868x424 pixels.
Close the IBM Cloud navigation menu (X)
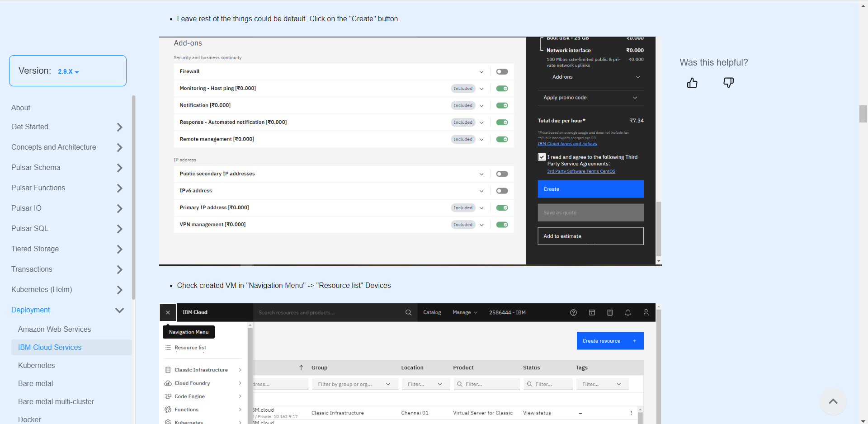(168, 312)
